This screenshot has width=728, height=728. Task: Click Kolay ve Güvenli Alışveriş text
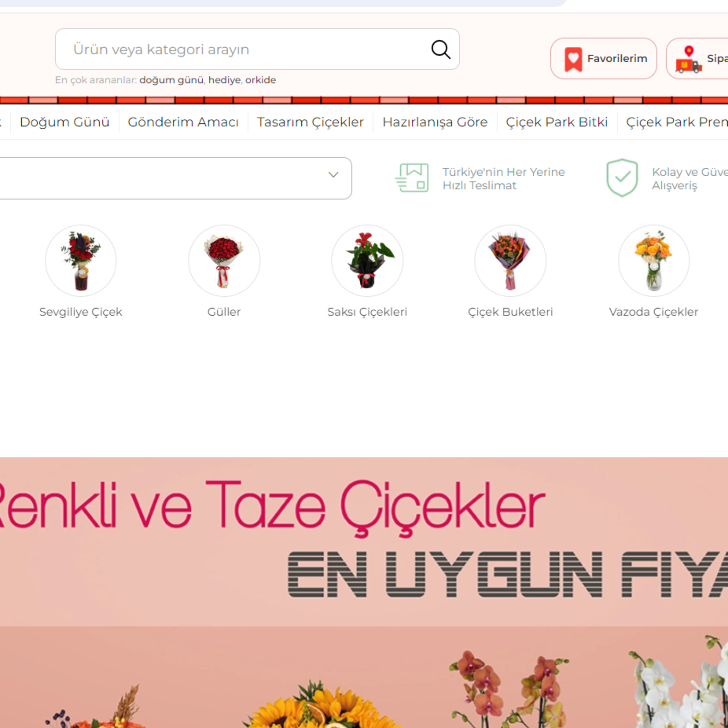690,179
